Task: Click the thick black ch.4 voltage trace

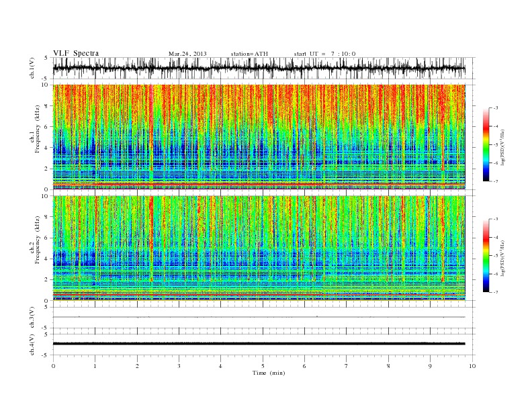Action: pos(259,344)
